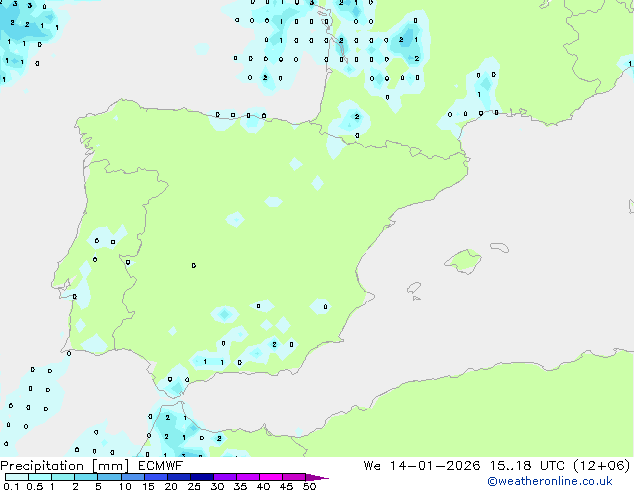Click the 40–45 mm magenta legend swatch
The image size is (634, 490).
point(271,477)
